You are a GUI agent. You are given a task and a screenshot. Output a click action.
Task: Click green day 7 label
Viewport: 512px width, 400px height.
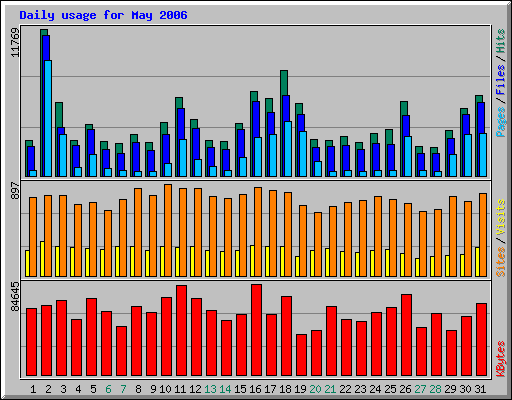(x=123, y=389)
